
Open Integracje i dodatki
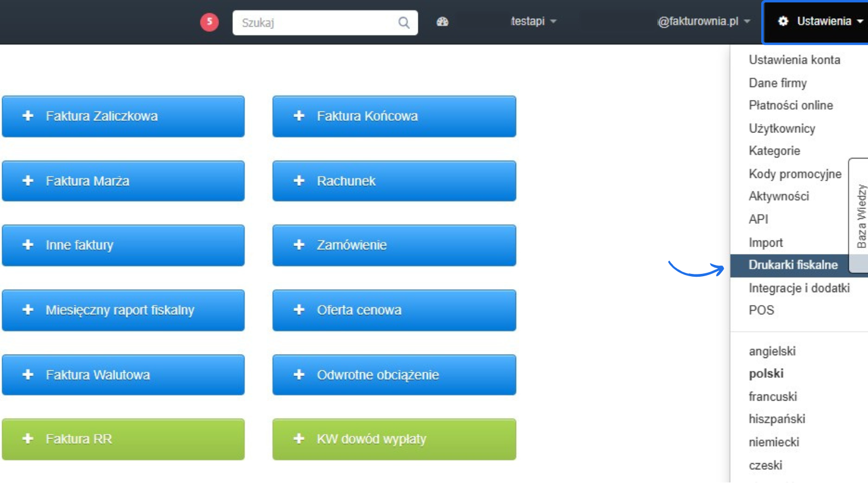tap(799, 288)
